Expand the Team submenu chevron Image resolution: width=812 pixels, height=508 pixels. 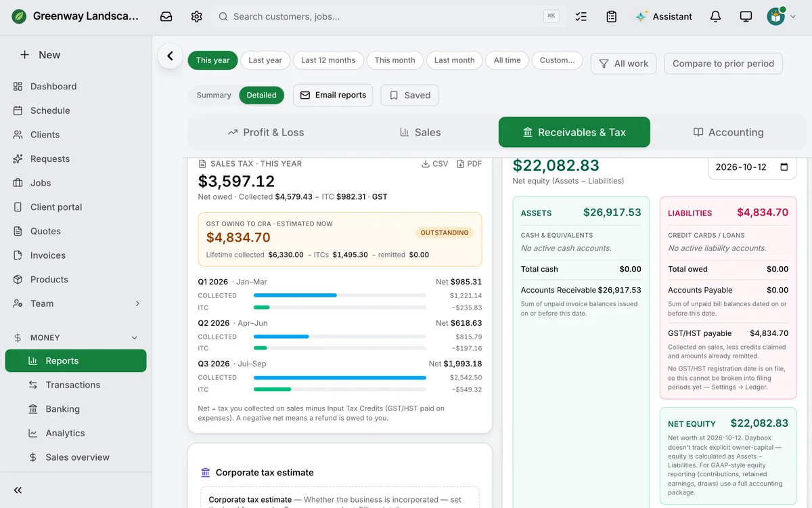pos(137,303)
